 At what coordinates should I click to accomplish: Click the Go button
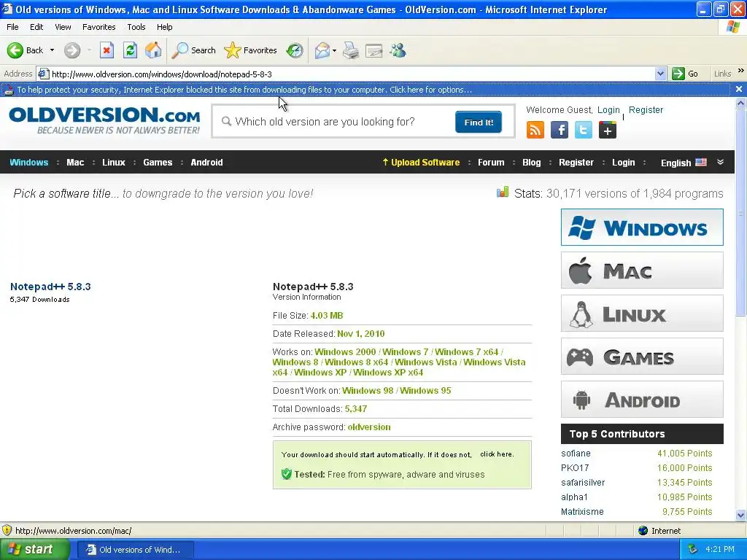685,74
